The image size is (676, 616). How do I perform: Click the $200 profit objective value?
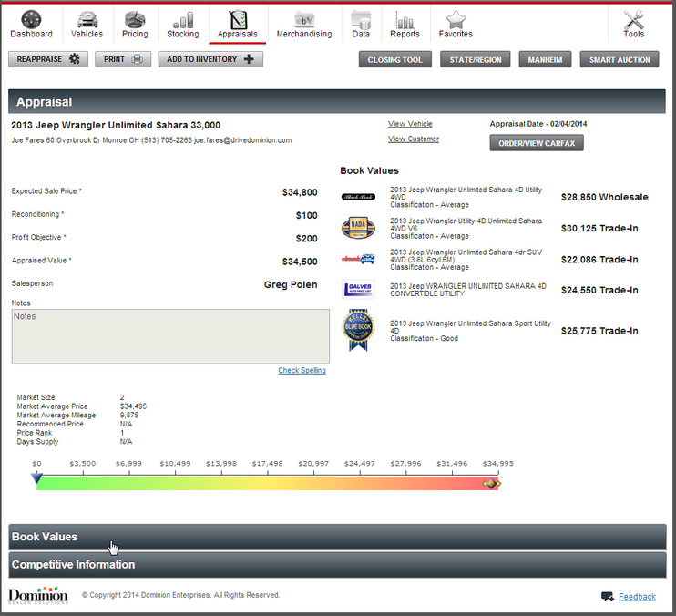(x=306, y=239)
